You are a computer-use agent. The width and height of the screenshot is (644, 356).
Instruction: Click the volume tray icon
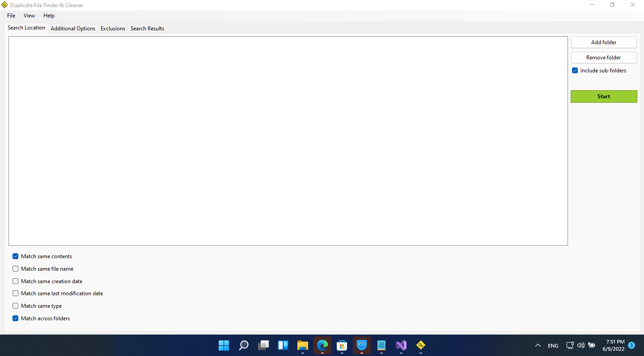pyautogui.click(x=581, y=345)
